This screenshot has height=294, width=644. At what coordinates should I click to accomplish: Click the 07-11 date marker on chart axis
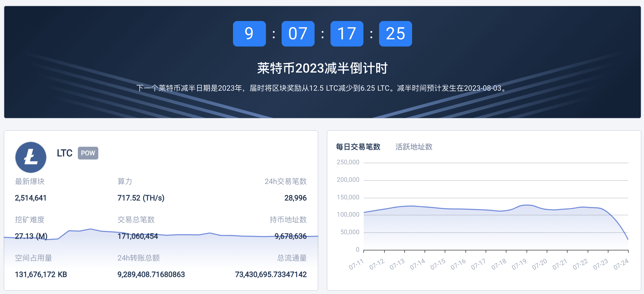coord(356,264)
